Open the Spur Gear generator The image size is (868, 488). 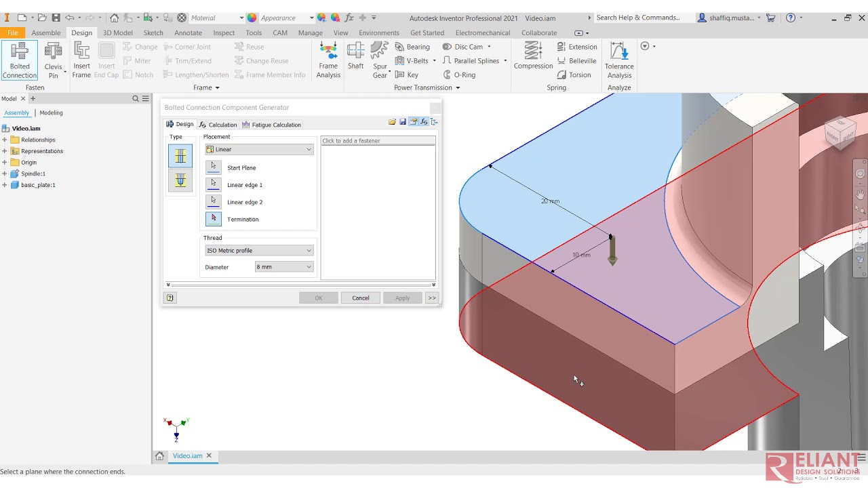[380, 61]
